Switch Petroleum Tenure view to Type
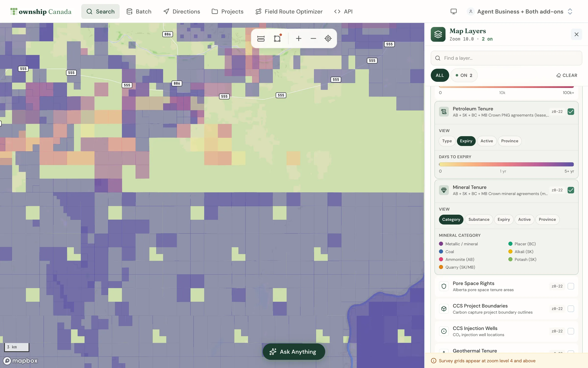This screenshot has height=368, width=588. (447, 141)
